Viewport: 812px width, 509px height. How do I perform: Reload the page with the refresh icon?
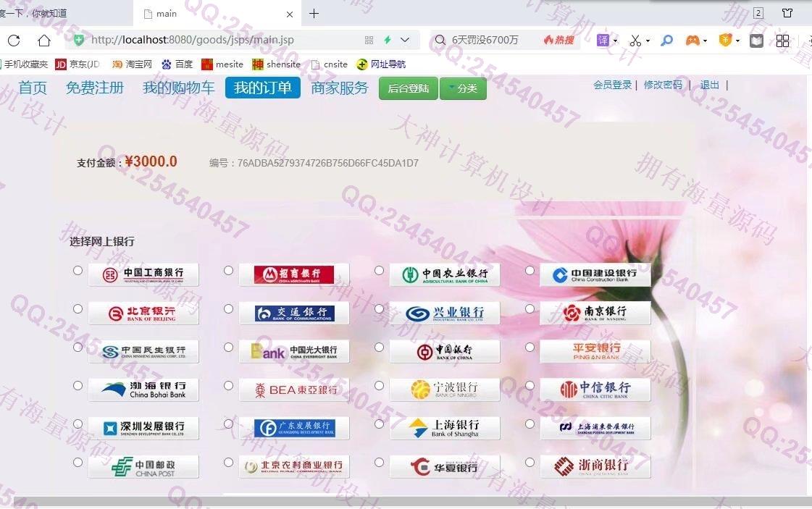[14, 40]
